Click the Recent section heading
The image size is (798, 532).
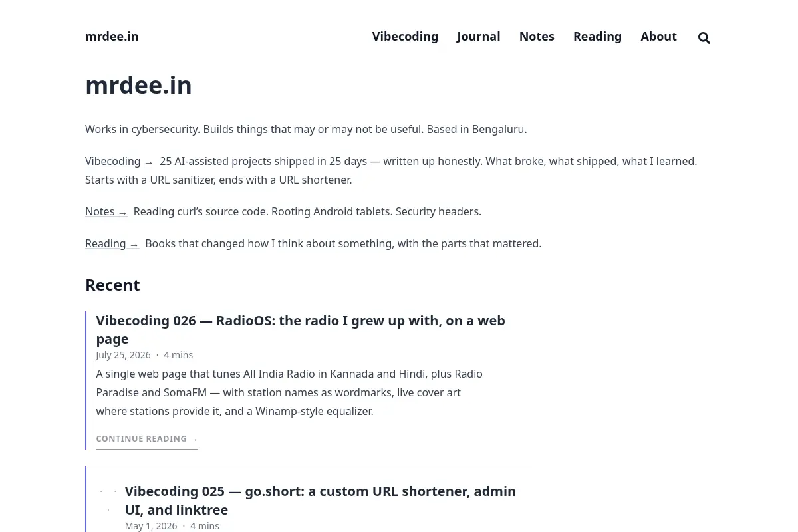pos(112,285)
